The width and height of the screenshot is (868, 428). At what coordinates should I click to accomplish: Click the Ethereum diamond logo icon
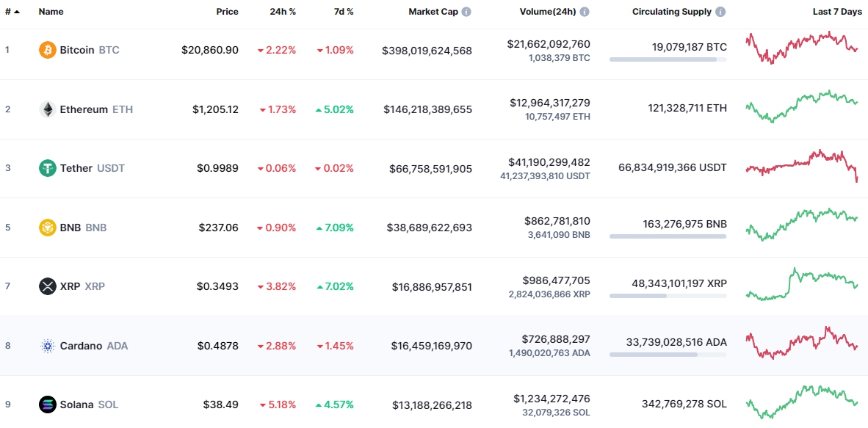[x=48, y=109]
